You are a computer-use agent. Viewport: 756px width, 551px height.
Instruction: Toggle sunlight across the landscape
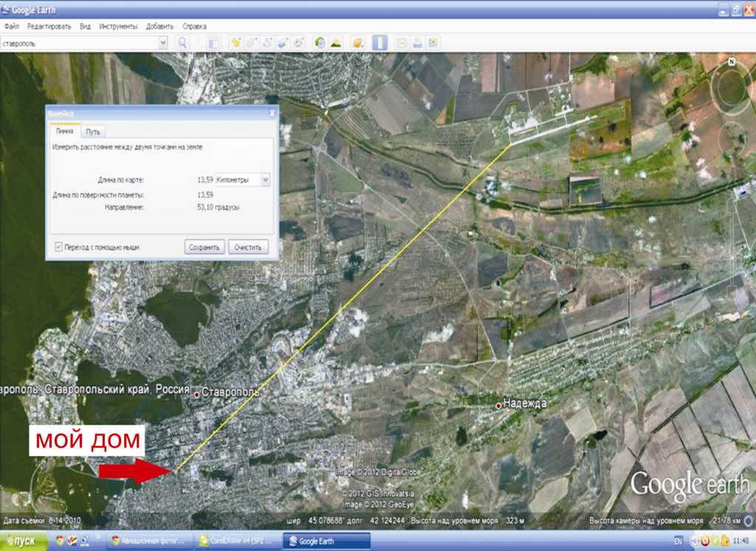(x=336, y=43)
